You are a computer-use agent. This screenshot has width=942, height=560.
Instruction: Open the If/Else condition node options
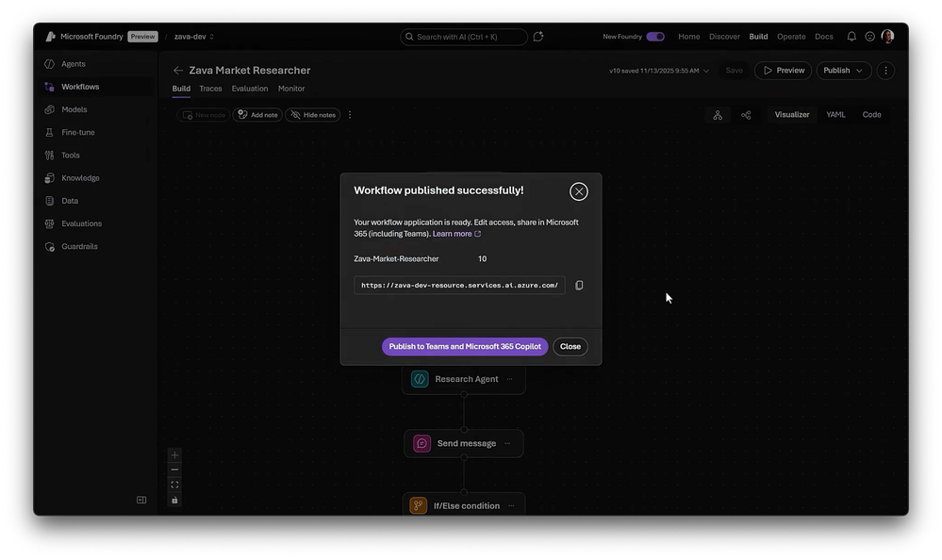point(511,506)
